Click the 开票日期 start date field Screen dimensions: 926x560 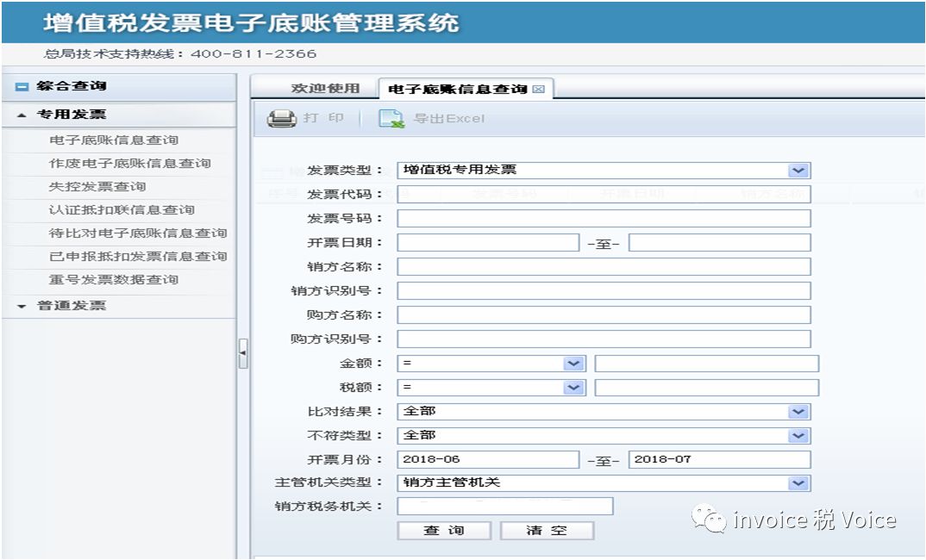pyautogui.click(x=488, y=243)
